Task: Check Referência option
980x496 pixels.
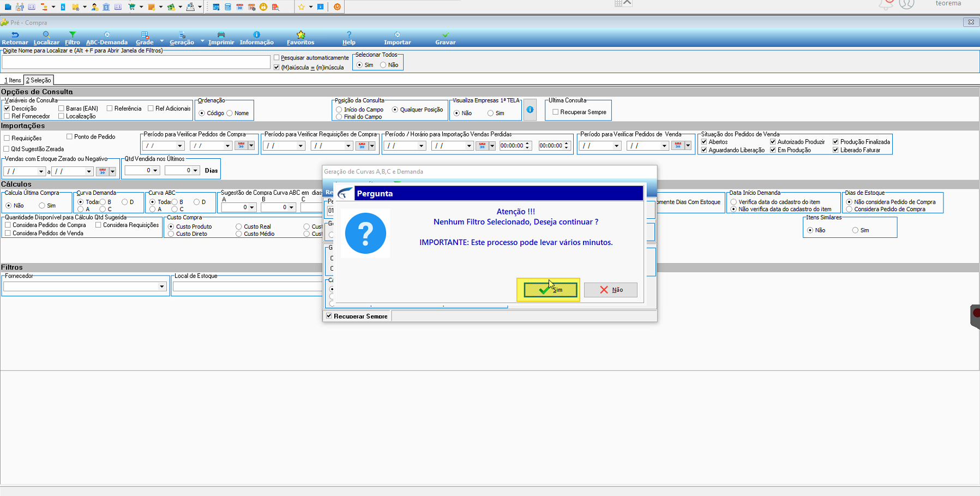Action: 110,109
